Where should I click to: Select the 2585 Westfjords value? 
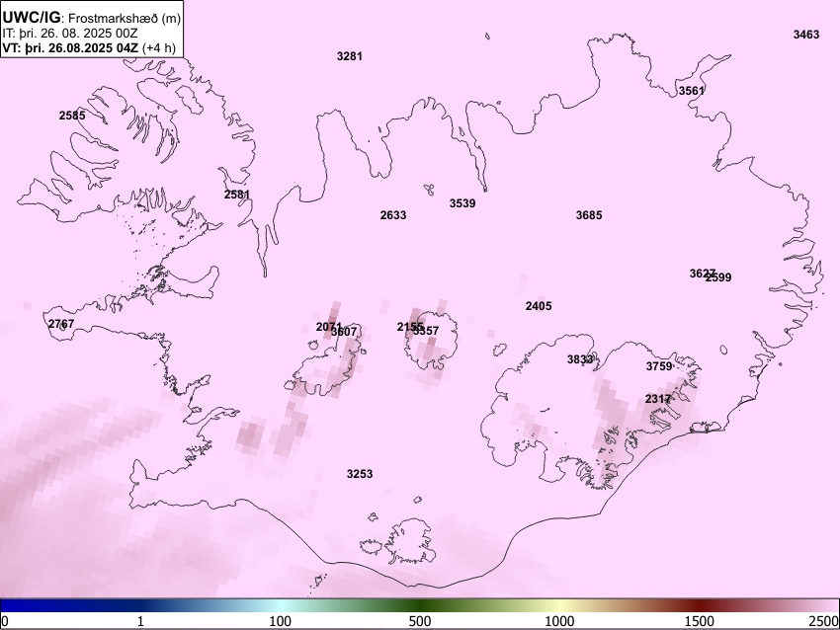pyautogui.click(x=72, y=116)
